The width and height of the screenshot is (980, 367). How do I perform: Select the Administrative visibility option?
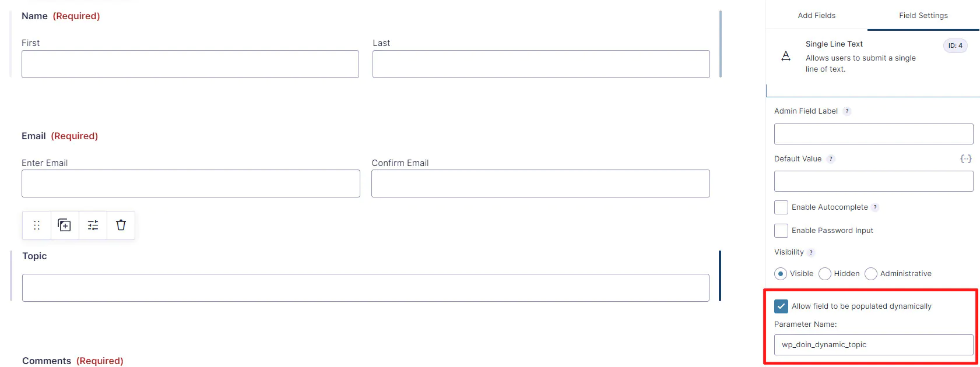pyautogui.click(x=871, y=274)
